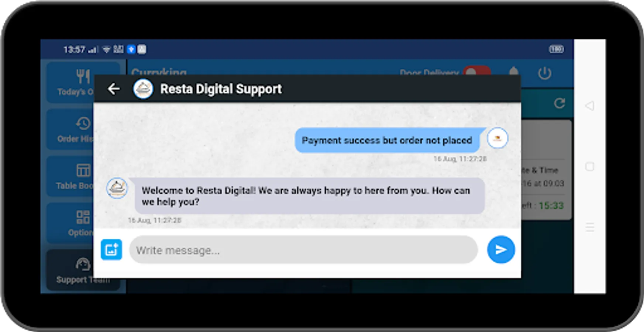Send the chat message
This screenshot has height=332, width=644.
(x=501, y=250)
